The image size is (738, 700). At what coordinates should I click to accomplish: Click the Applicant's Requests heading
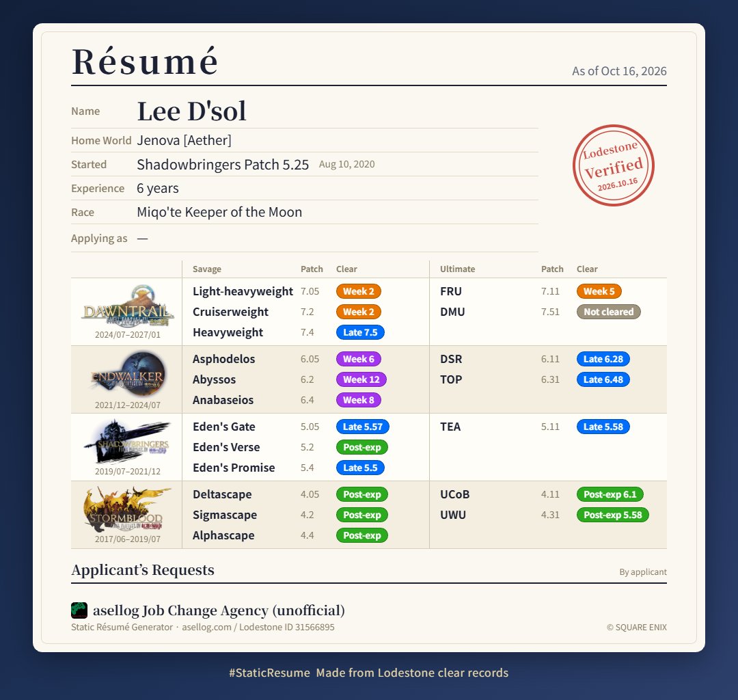(143, 570)
